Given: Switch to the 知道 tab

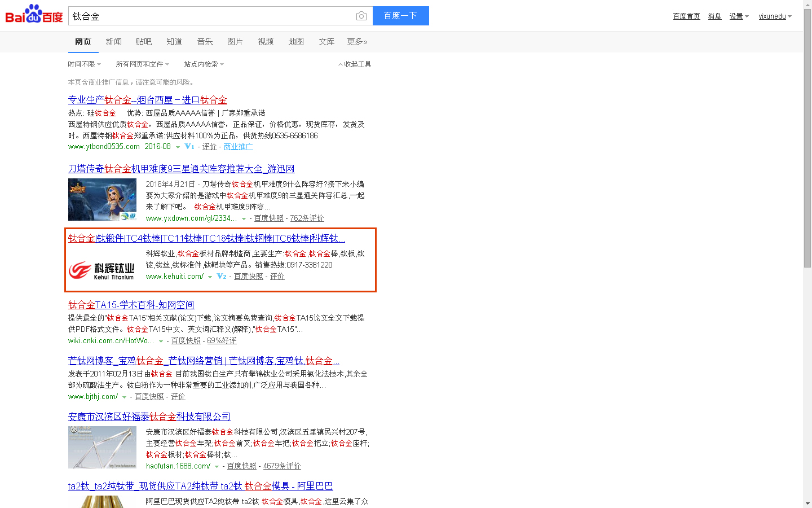Looking at the screenshot, I should (x=174, y=42).
